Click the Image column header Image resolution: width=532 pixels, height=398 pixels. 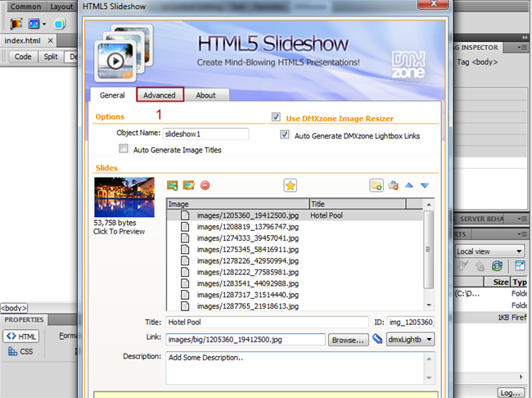tap(237, 204)
